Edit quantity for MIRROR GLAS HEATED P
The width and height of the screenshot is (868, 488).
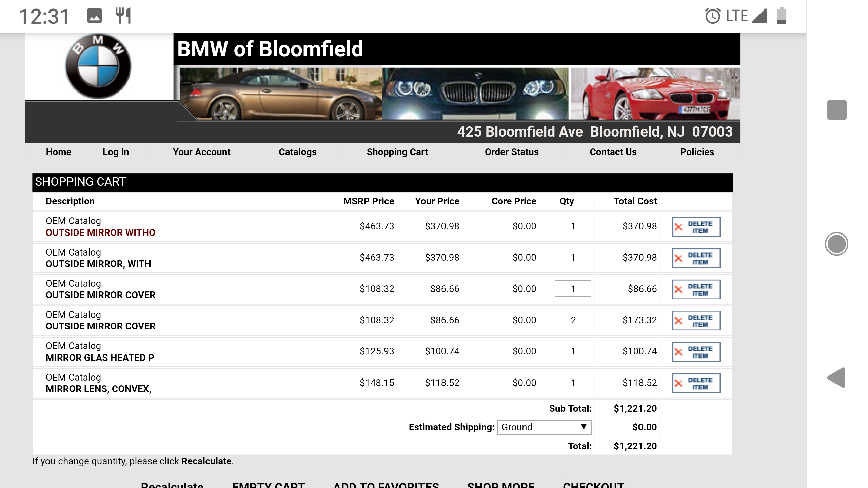[x=573, y=351]
